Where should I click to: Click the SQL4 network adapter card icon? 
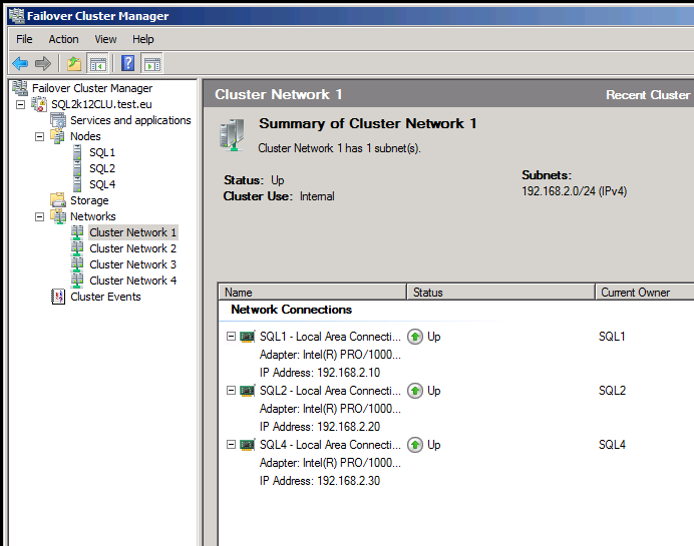tap(247, 445)
